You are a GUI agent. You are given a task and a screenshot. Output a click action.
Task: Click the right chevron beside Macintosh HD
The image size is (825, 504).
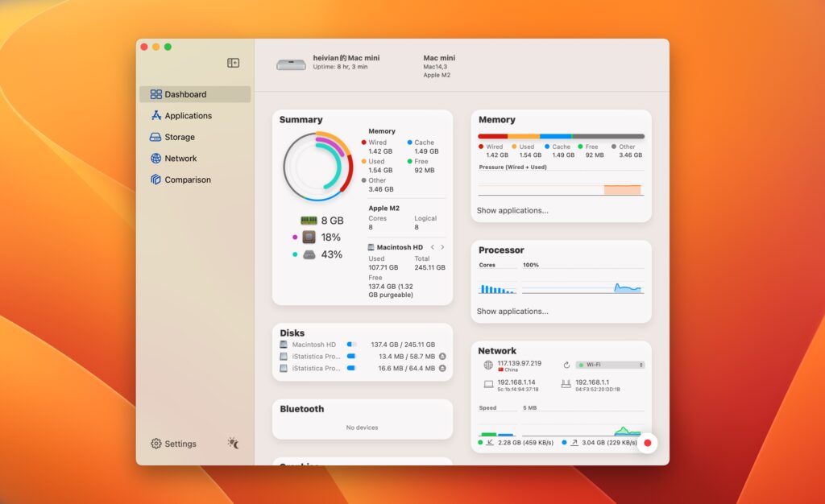click(442, 247)
